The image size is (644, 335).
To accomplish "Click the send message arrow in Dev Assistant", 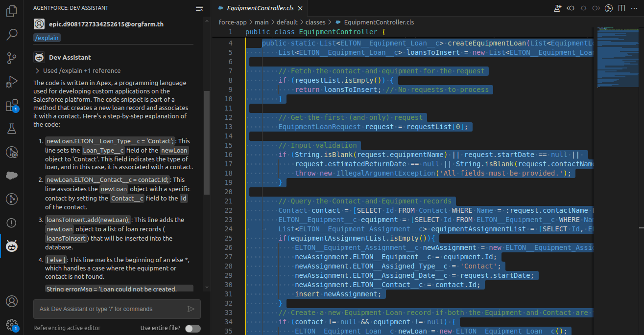I will tap(192, 309).
